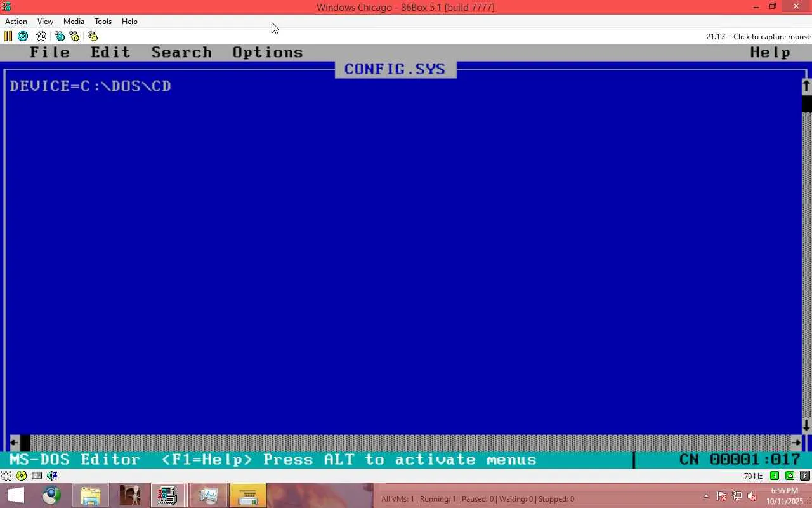
Task: Open the MS-DOS Editor Edit menu
Action: [x=110, y=53]
